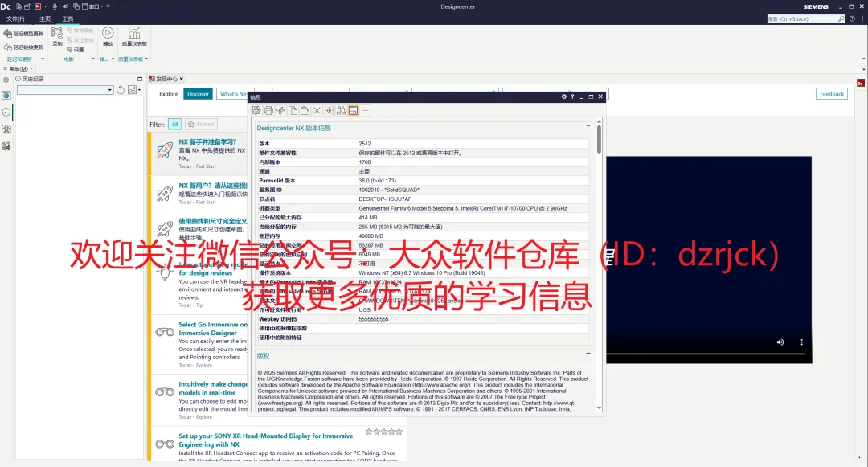Viewport: 868px width, 467px height.
Task: Toggle the Starred filter
Action: point(201,125)
